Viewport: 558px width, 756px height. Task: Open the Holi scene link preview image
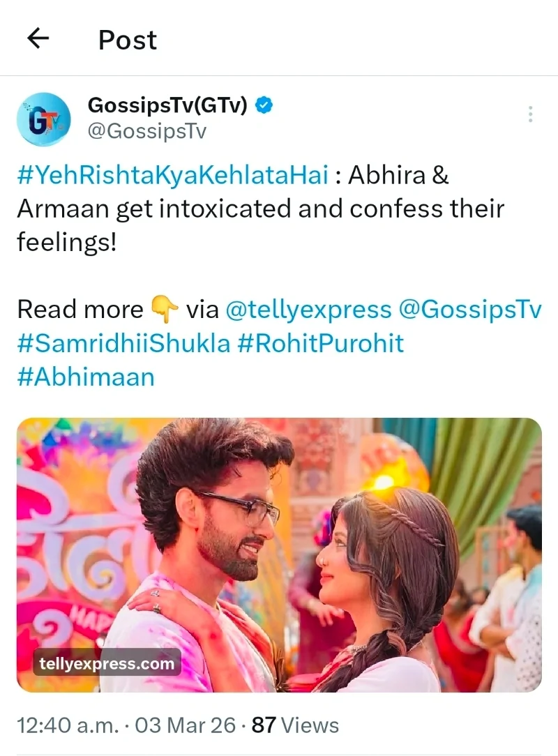pyautogui.click(x=279, y=555)
